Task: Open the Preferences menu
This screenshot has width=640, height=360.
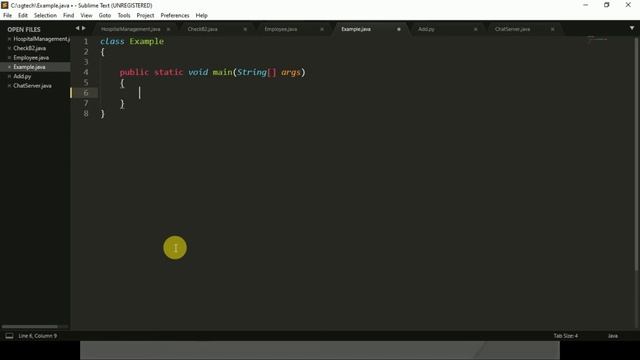Action: click(175, 16)
